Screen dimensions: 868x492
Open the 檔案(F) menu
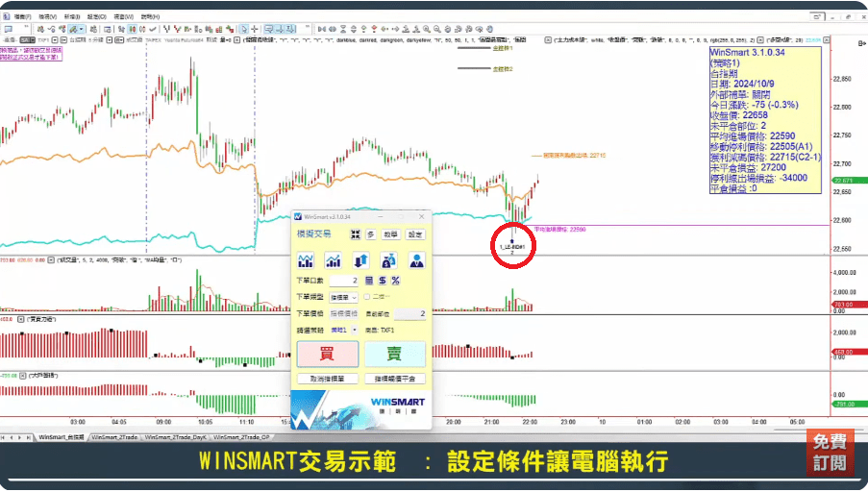click(22, 17)
